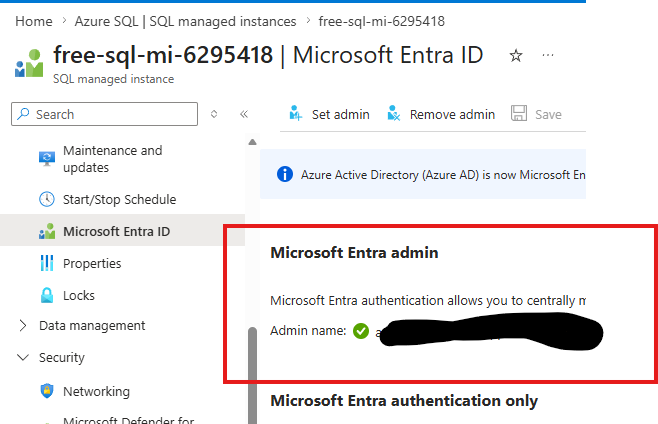The height and width of the screenshot is (424, 658).
Task: Click the Remove admin toolbar button
Action: point(441,114)
